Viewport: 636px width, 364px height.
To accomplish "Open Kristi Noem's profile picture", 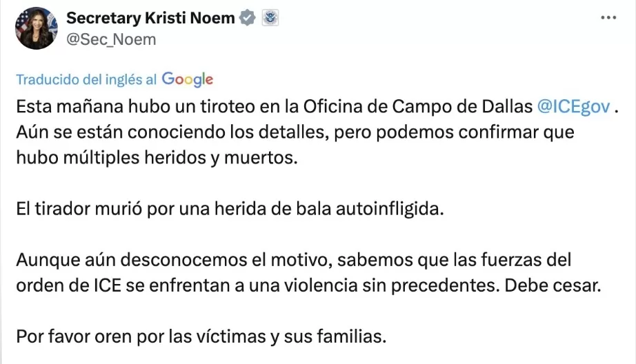I will tap(35, 28).
